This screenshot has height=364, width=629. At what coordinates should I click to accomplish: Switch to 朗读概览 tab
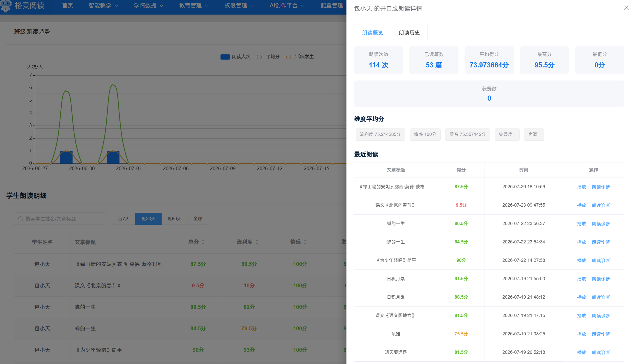(x=373, y=33)
